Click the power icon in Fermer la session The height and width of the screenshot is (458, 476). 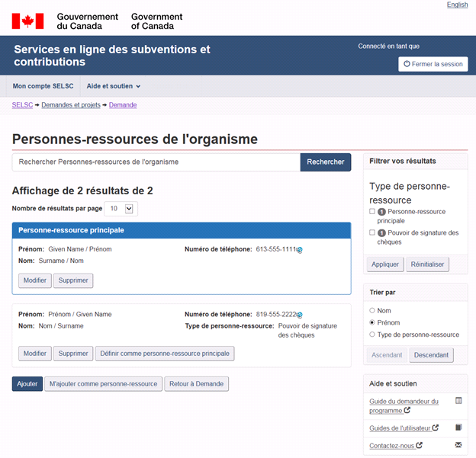click(x=407, y=64)
